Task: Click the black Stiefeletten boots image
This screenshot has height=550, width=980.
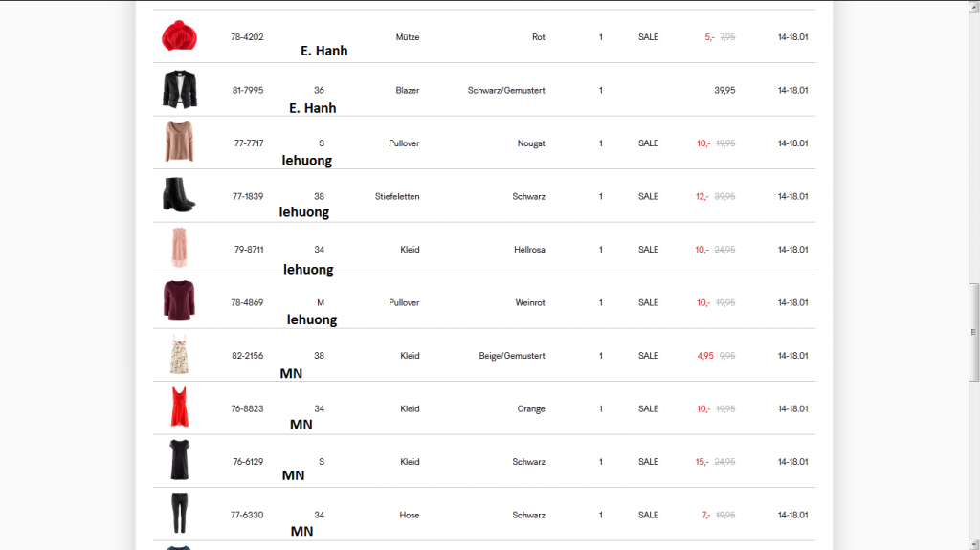Action: [x=179, y=195]
